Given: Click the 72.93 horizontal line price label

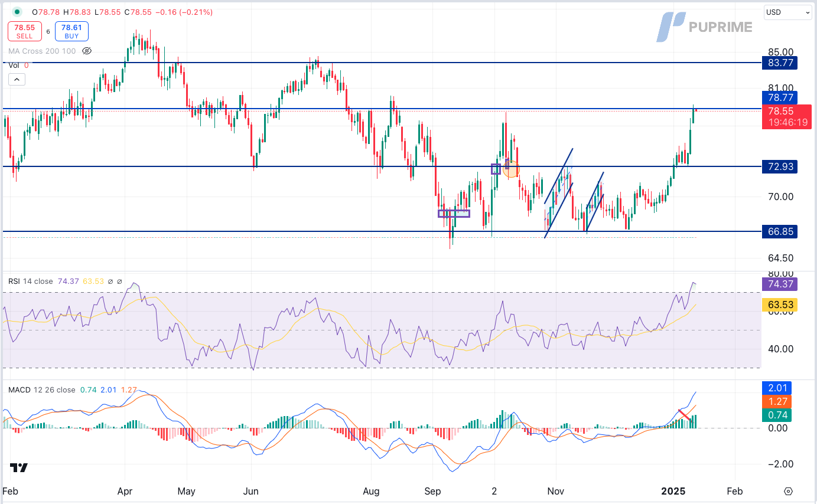Looking at the screenshot, I should (x=780, y=166).
